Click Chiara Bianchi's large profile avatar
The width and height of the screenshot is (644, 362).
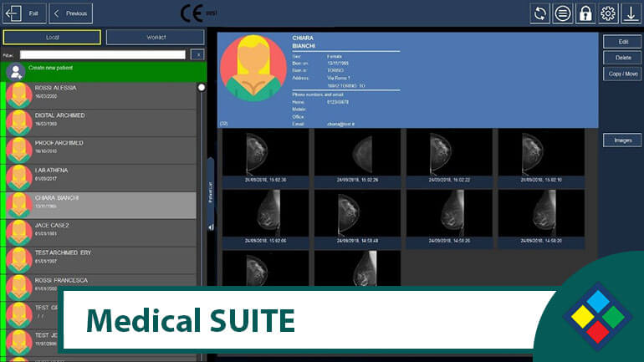point(253,68)
